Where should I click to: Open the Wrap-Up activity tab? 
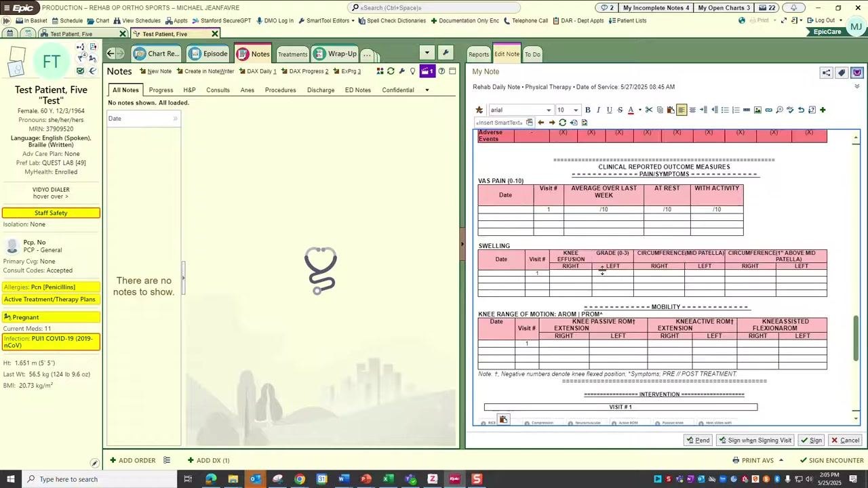click(x=336, y=54)
